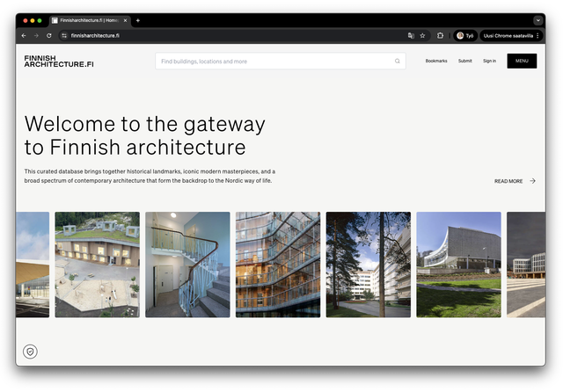Click the Sign in link
The image size is (563, 392).
click(489, 62)
